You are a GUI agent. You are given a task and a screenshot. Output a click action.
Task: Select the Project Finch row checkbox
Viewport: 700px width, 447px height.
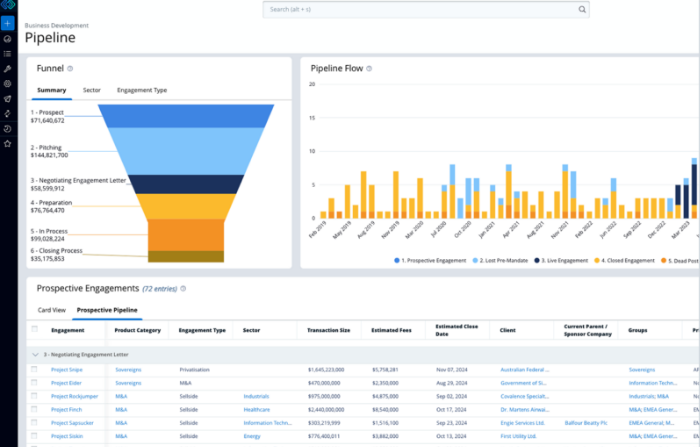pyautogui.click(x=34, y=409)
